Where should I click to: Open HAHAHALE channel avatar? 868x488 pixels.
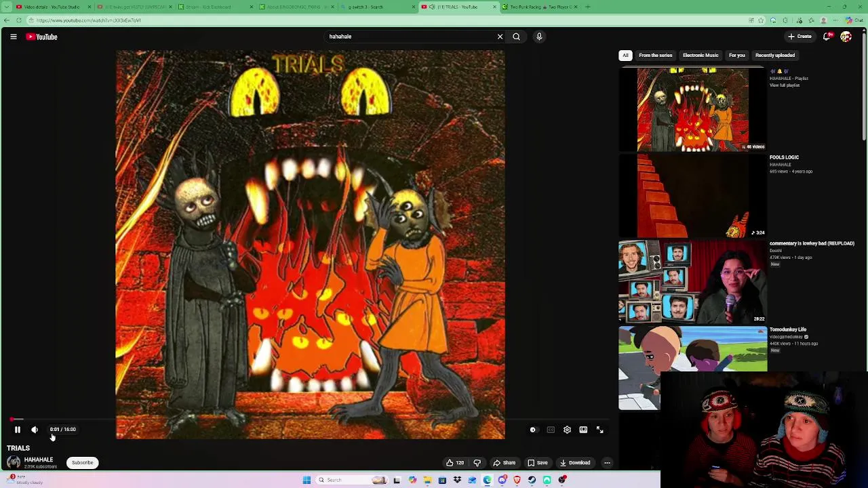14,462
